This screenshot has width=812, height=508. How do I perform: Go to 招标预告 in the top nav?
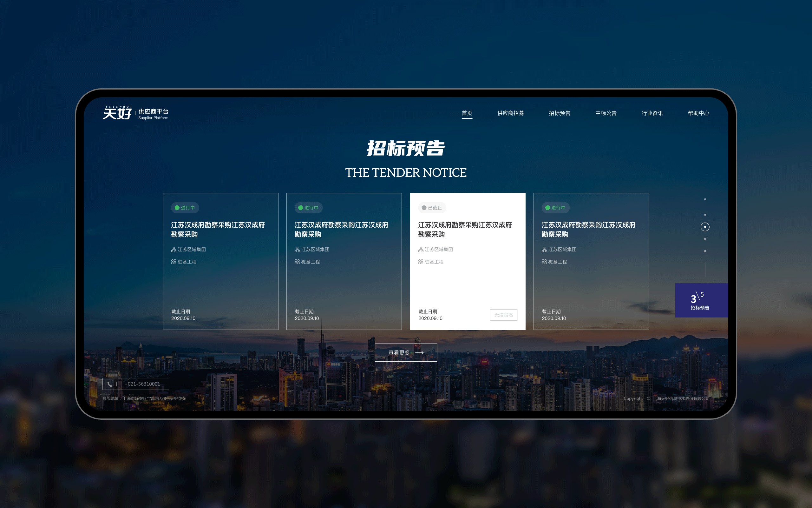[x=559, y=113]
